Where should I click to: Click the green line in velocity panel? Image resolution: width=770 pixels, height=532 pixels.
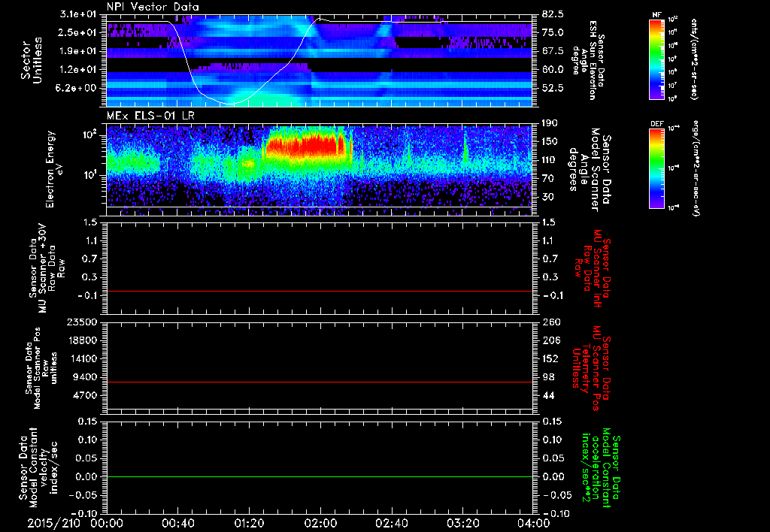point(320,476)
